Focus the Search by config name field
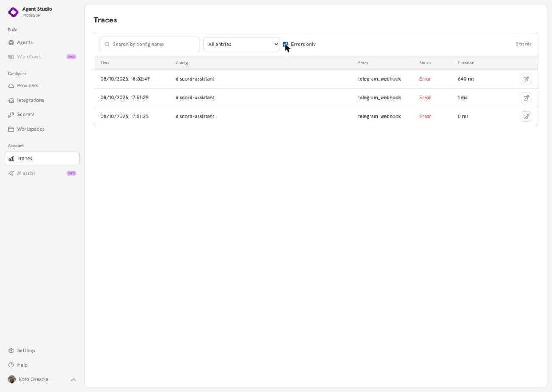Image resolution: width=552 pixels, height=392 pixels. point(150,44)
